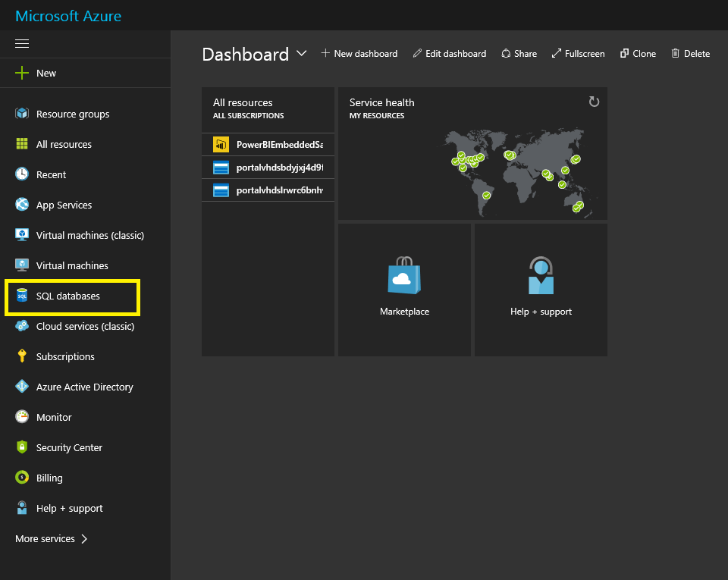Screen dimensions: 728x580
Task: Click the Help + support dashboard tile
Action: 541,289
